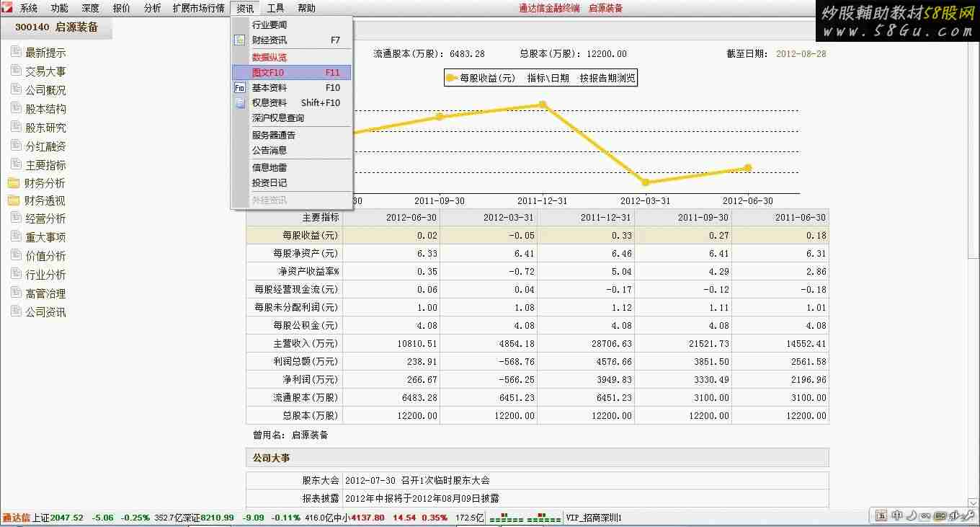Click the yellow 每股收益 legend marker
Screen dimensions: 980x527
[452, 78]
